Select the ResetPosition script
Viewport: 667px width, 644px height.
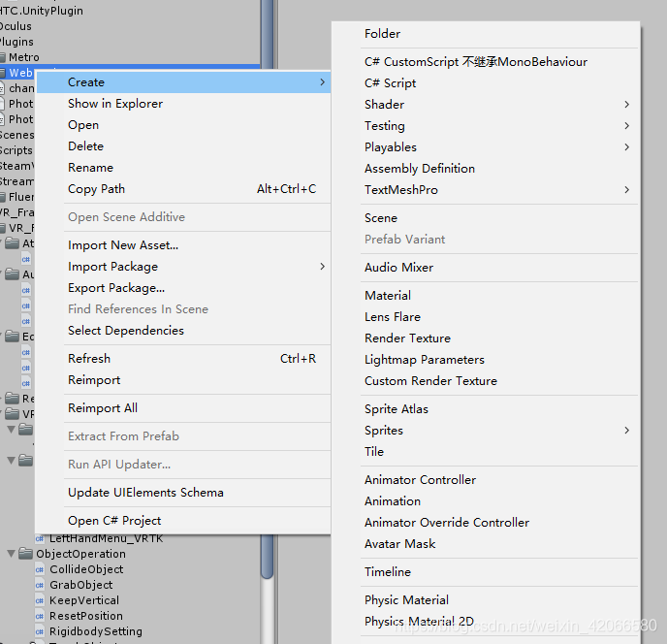[x=130, y=616]
